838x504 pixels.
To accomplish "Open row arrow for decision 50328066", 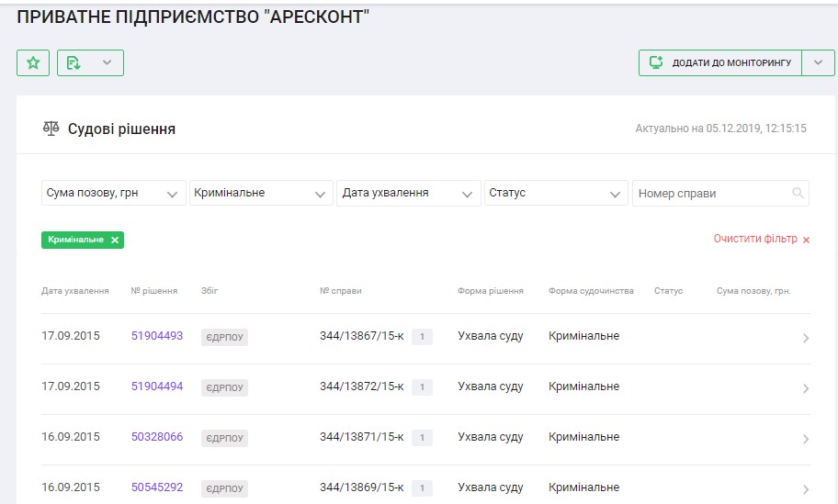I will 805,439.
